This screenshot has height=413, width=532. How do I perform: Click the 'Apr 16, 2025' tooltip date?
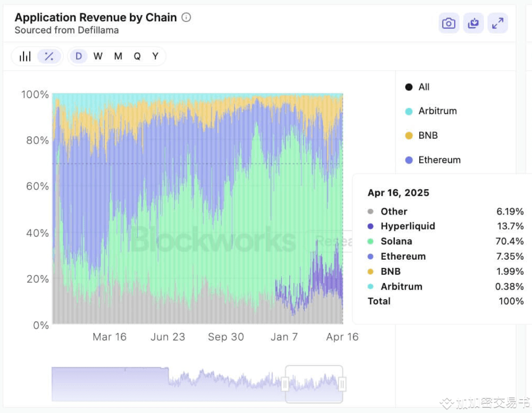398,193
